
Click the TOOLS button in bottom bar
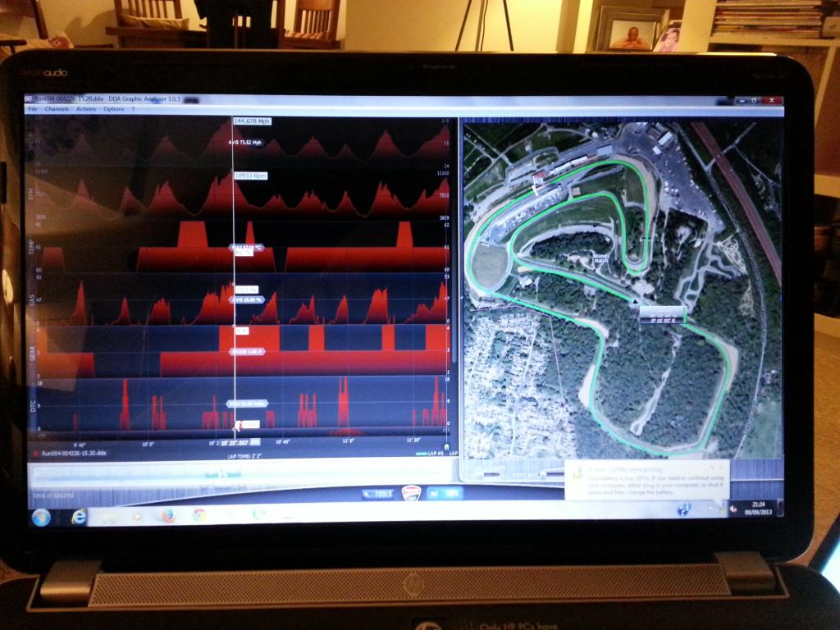[378, 493]
